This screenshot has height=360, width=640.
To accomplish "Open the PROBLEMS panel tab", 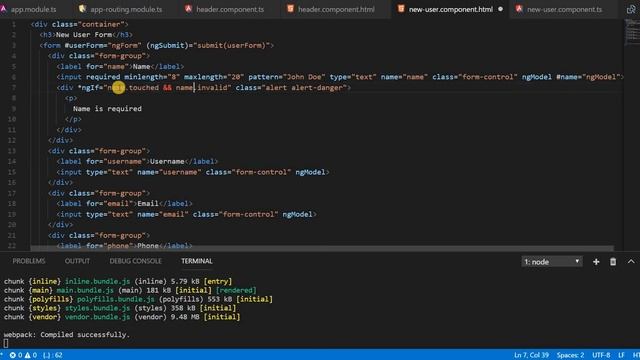I will (x=29, y=261).
